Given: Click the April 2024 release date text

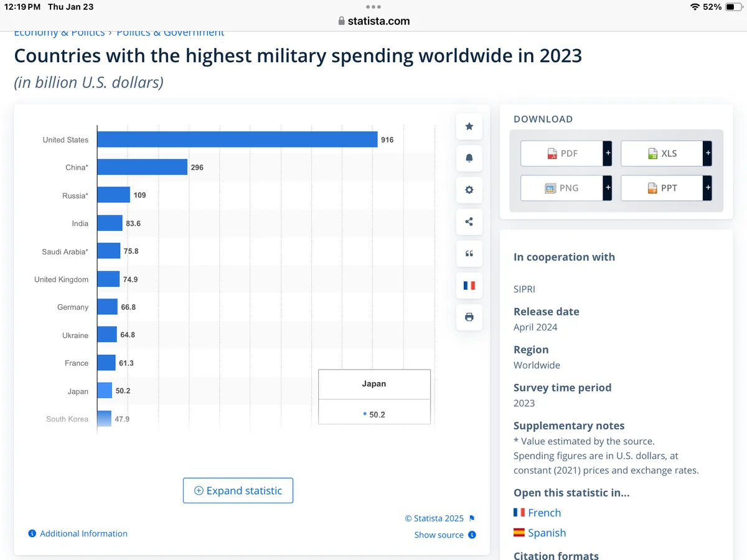Looking at the screenshot, I should pyautogui.click(x=535, y=327).
